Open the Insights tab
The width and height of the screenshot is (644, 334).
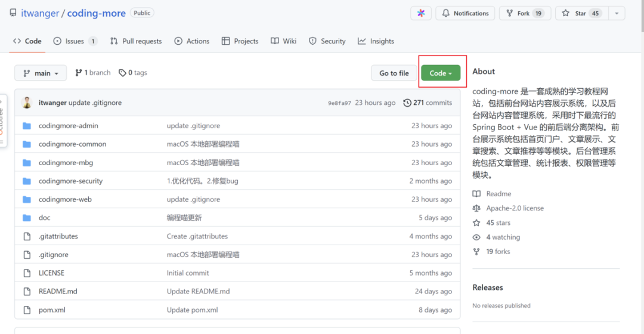tap(376, 41)
